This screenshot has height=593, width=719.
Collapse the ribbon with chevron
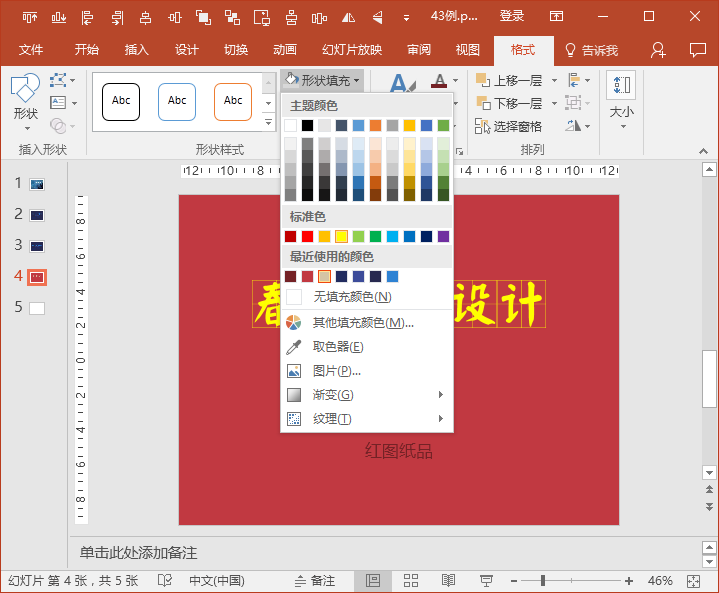[703, 151]
